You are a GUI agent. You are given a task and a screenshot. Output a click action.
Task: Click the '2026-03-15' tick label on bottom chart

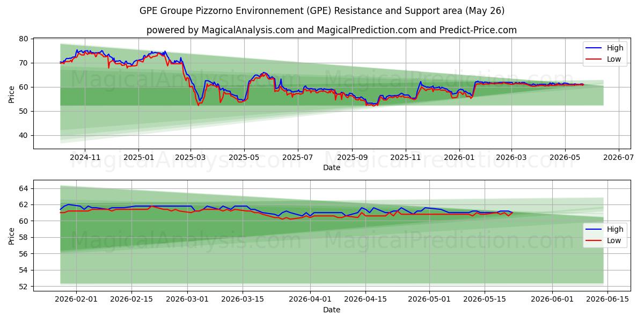tap(242, 299)
